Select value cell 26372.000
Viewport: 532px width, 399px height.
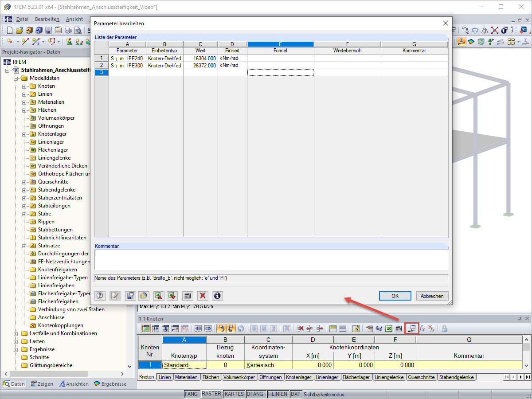point(200,65)
